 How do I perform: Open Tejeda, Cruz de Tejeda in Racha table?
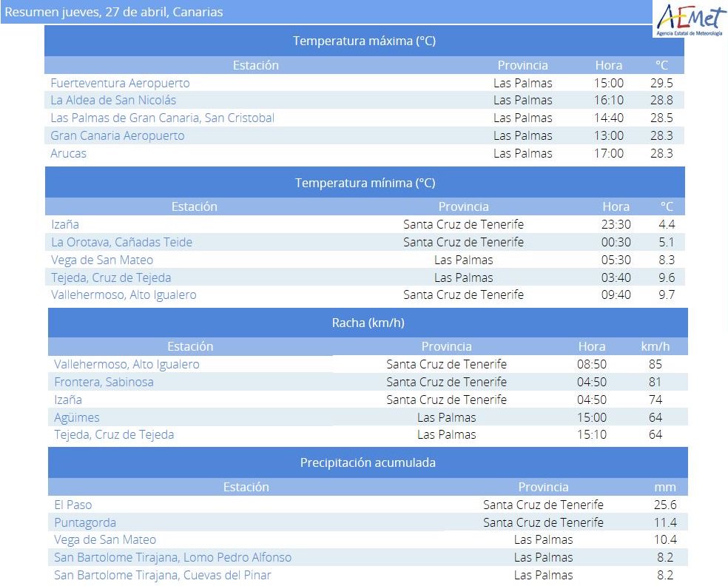(x=114, y=434)
